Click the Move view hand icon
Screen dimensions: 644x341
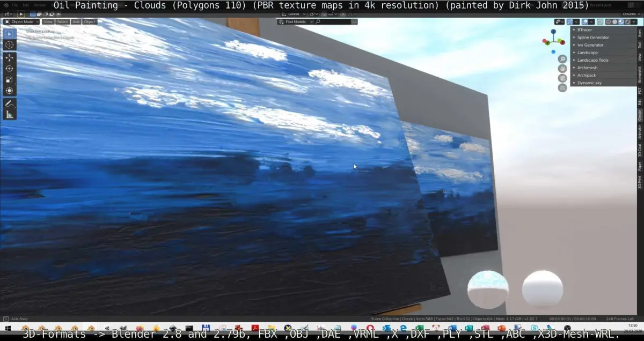(x=562, y=69)
